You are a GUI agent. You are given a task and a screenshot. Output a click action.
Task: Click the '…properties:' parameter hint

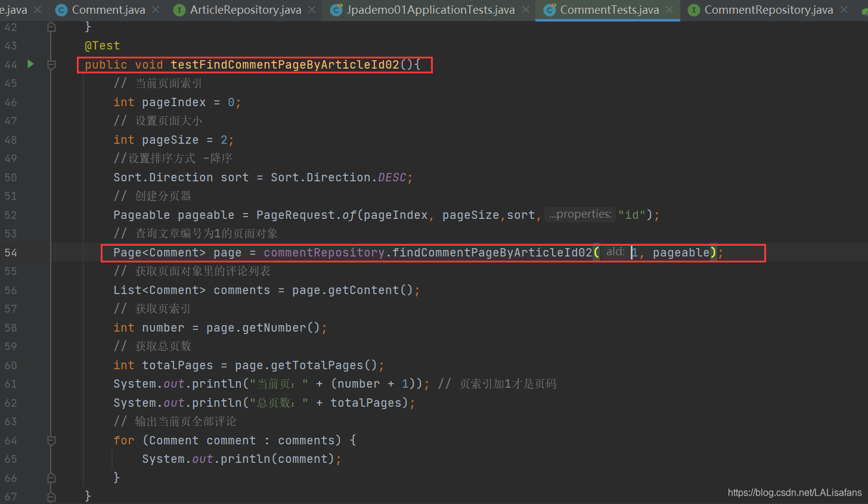point(580,214)
